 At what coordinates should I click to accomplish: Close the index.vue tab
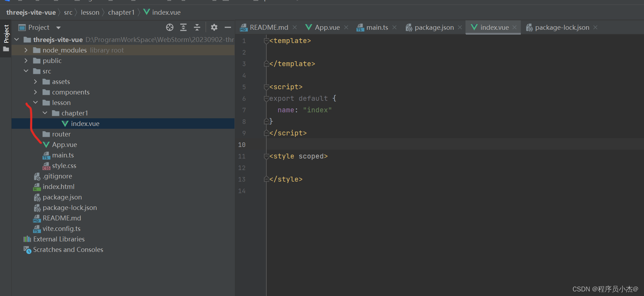click(514, 27)
